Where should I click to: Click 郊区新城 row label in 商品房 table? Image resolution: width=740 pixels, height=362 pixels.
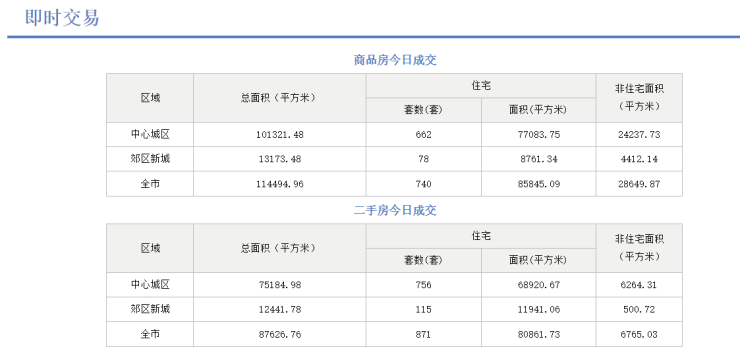point(150,159)
